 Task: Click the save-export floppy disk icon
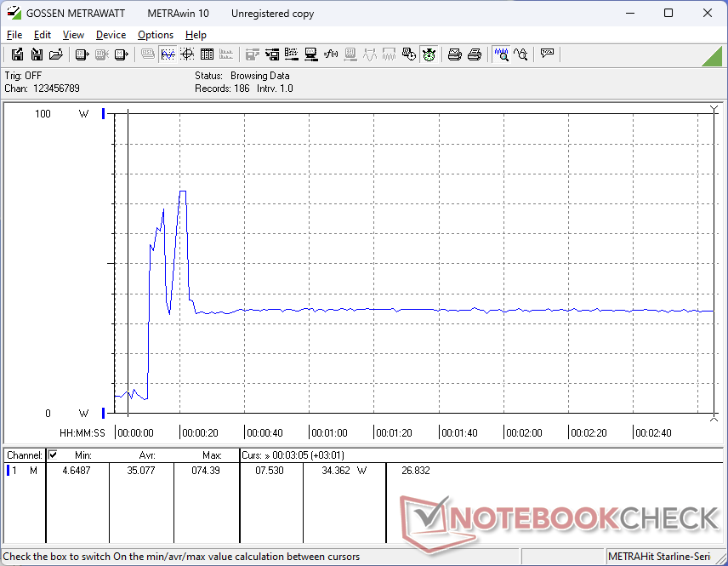point(17,54)
